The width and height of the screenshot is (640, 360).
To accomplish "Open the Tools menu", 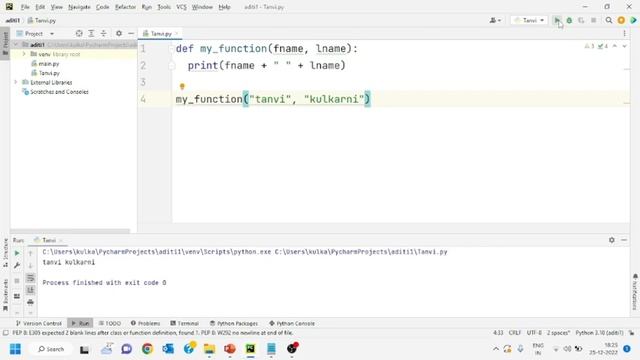I will click(164, 7).
